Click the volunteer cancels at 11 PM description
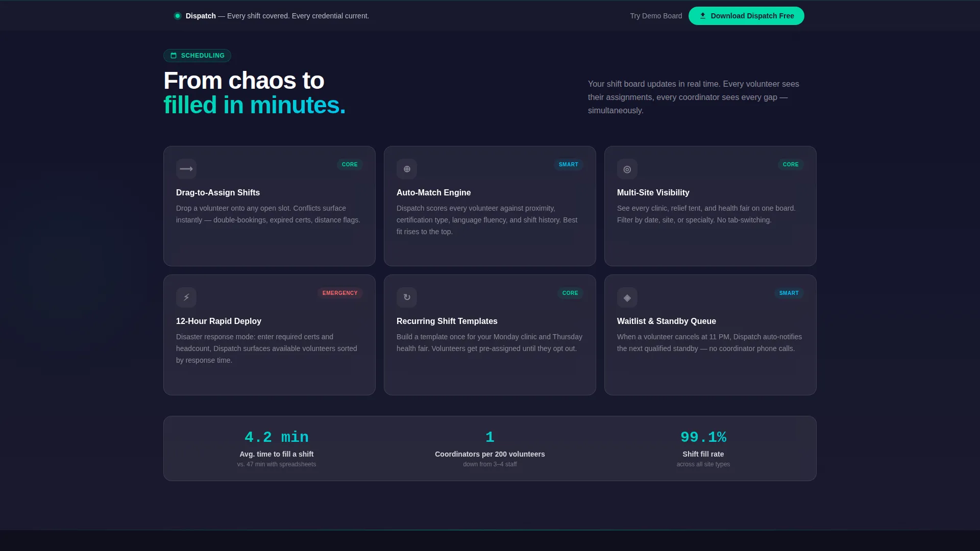Screen dimensions: 980x551 [x=709, y=343]
